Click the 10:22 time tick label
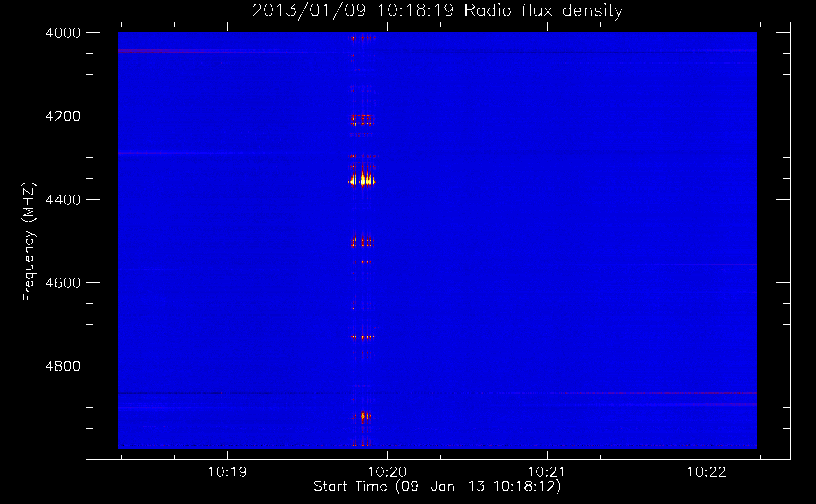This screenshot has height=504, width=816. (707, 472)
